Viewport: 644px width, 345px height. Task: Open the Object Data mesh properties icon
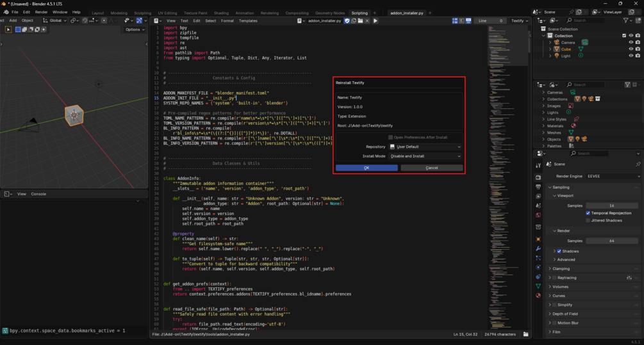538,286
